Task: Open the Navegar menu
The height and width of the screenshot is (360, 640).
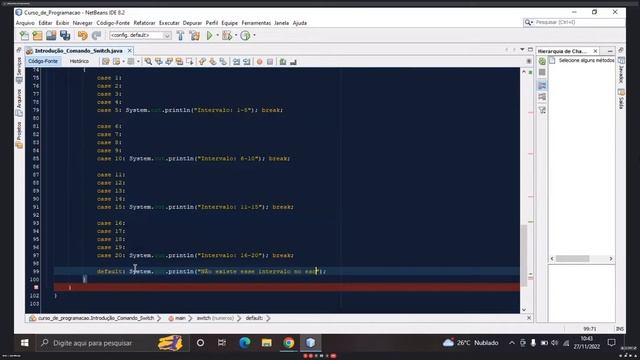Action: point(82,23)
